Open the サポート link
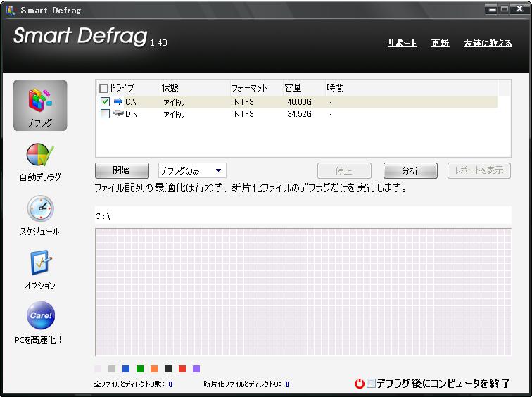 tap(402, 43)
